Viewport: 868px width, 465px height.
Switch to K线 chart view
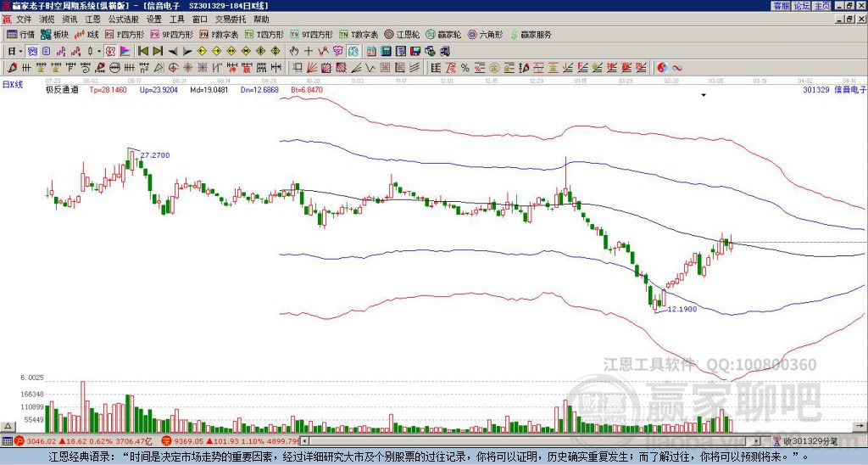[x=86, y=34]
